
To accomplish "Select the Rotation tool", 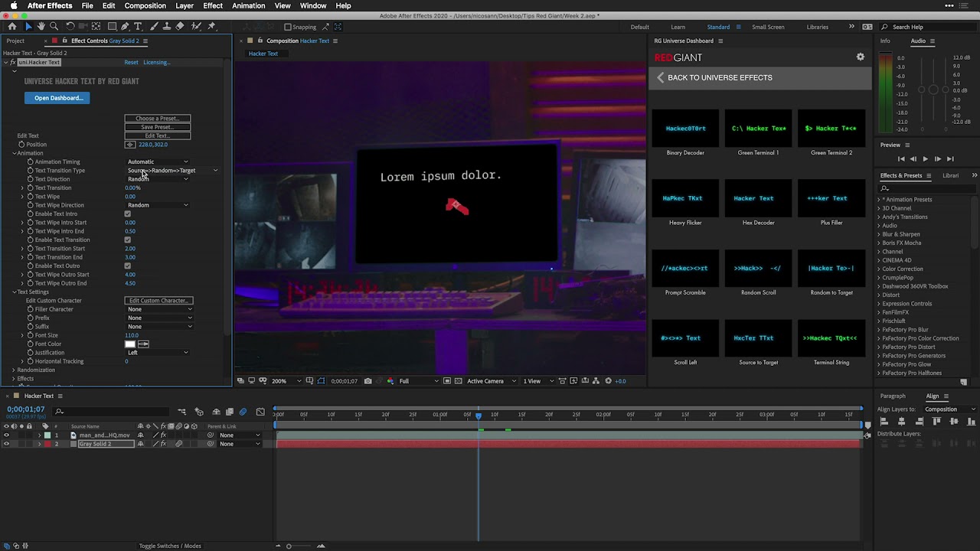I will tap(70, 27).
